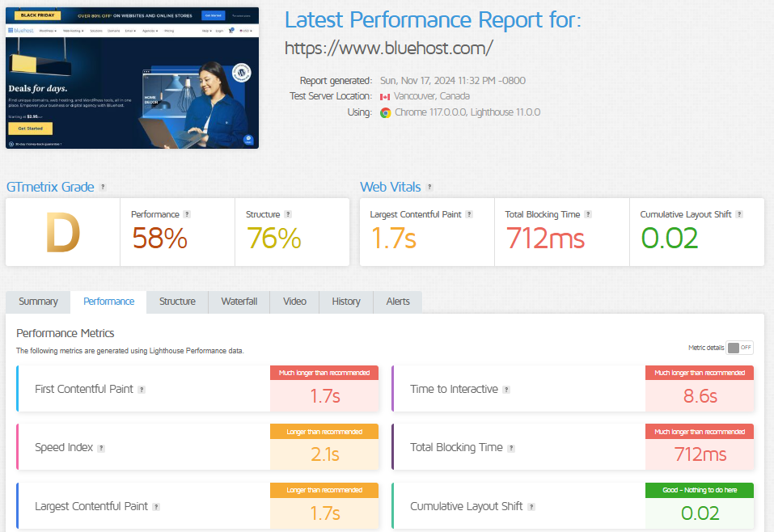
Task: Switch to the Summary tab
Action: coord(37,301)
